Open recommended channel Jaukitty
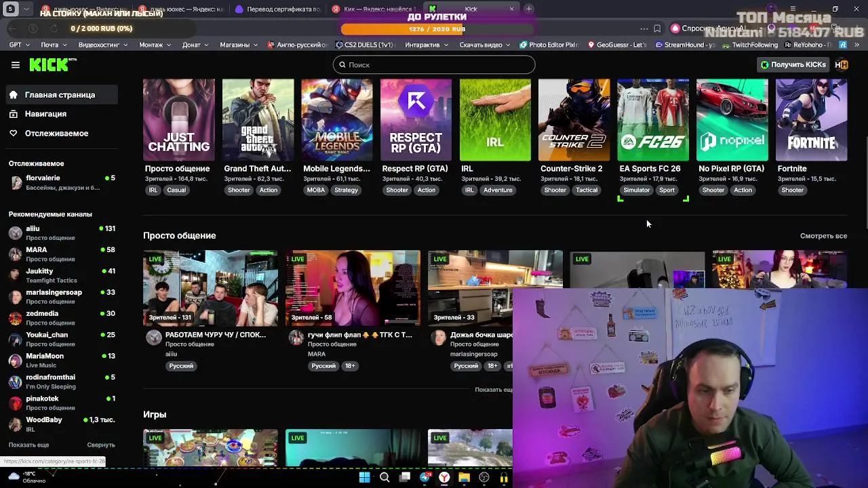 click(x=61, y=275)
